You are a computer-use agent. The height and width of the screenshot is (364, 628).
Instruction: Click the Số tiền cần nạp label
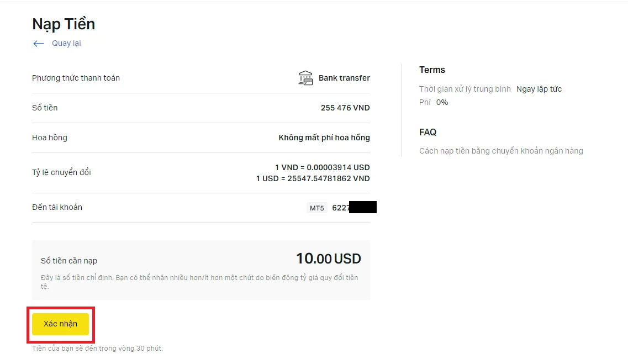(x=69, y=261)
